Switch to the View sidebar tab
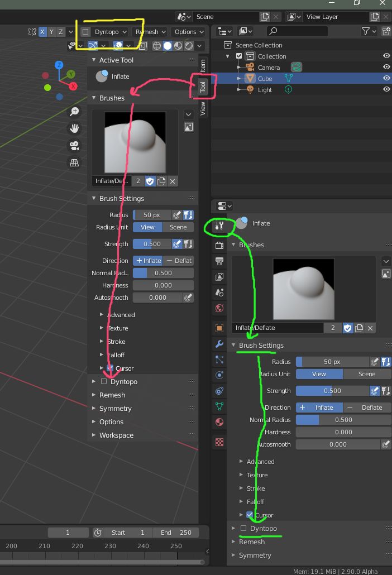Viewport: 392px width, 575px height. 203,108
